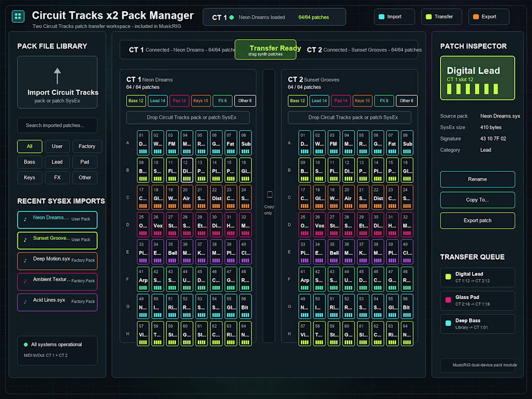This screenshot has height=399, width=532.
Task: Click the Deep Motion.syx note icon
Action: (x=26, y=261)
